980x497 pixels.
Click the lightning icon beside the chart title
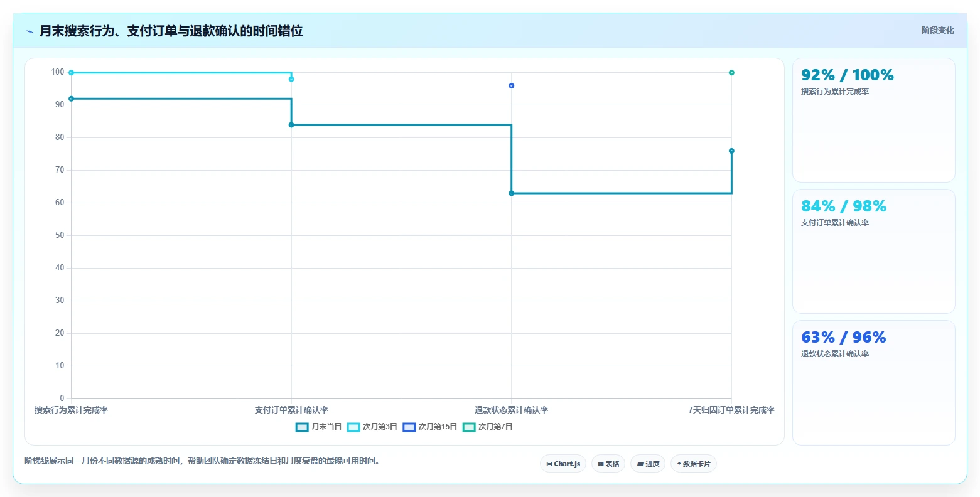pos(30,31)
